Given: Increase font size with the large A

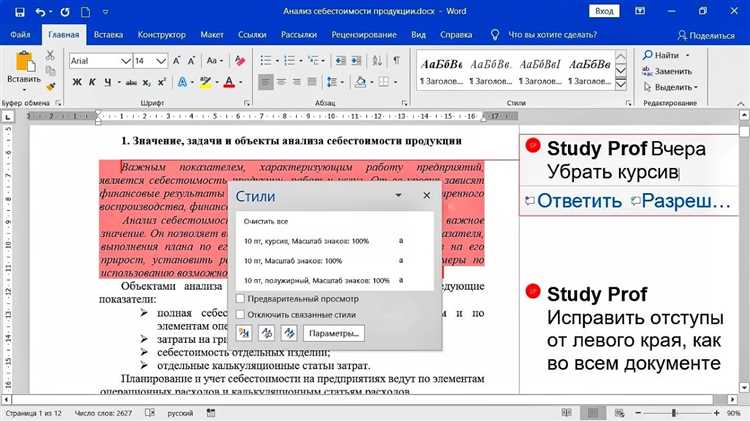Looking at the screenshot, I should 176,61.
